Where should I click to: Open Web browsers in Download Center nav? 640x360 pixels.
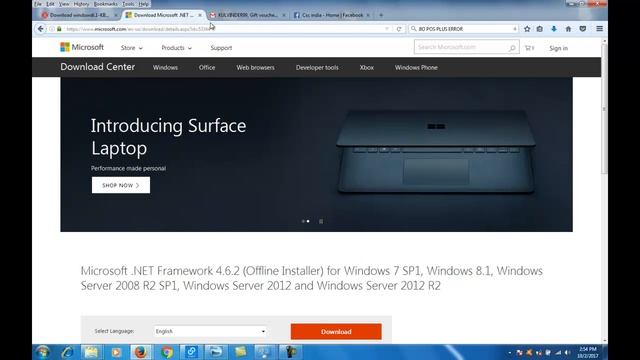click(256, 67)
